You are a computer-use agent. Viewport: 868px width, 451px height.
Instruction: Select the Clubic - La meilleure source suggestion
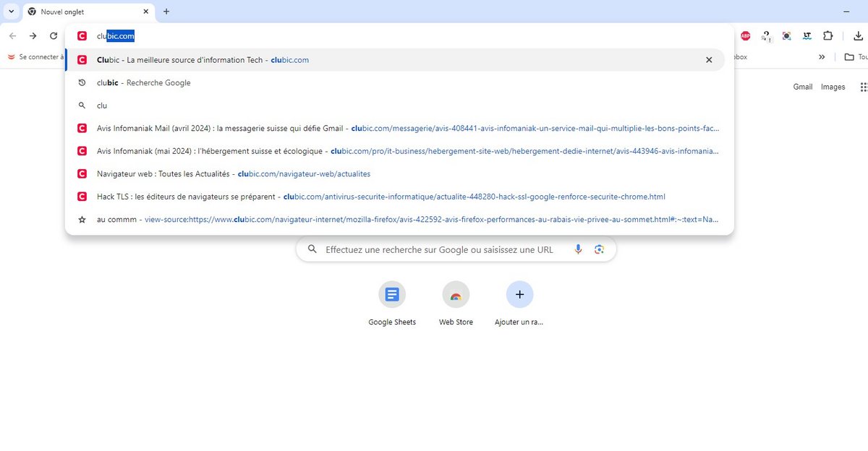coord(395,60)
